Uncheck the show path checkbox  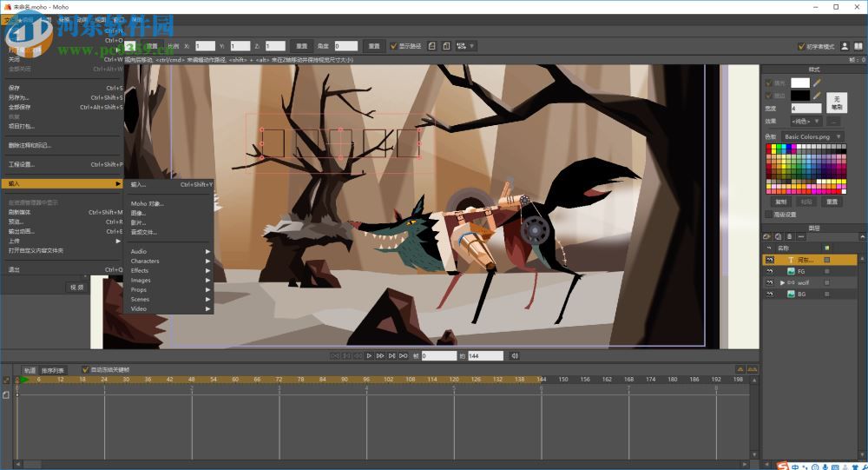click(393, 46)
